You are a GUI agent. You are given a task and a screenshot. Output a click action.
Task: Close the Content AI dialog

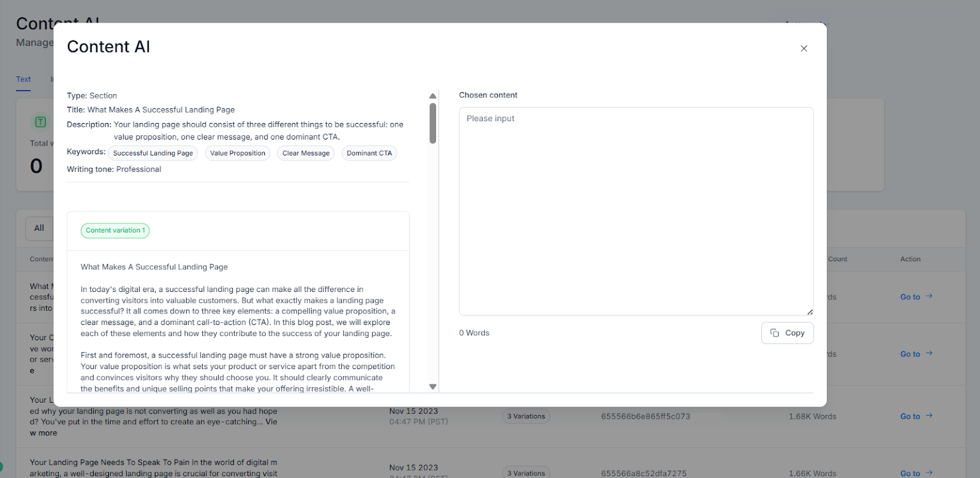[804, 48]
